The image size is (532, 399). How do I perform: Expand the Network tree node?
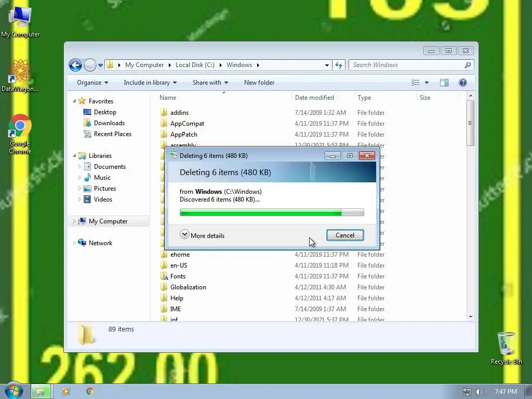74,243
